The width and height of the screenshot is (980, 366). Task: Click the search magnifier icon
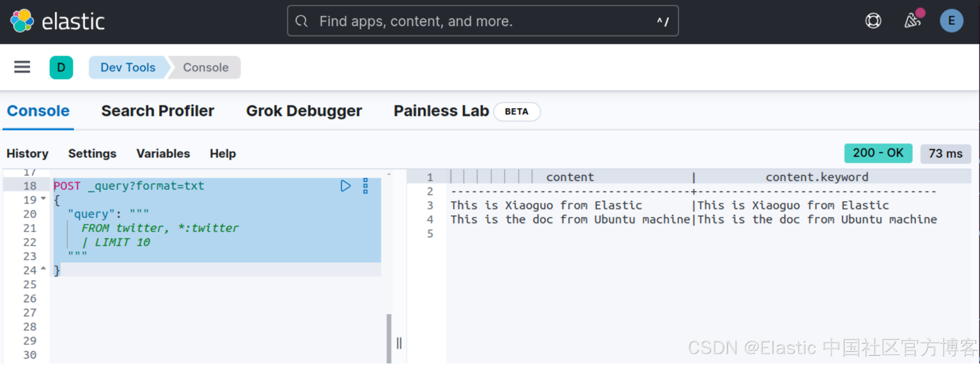(x=302, y=21)
